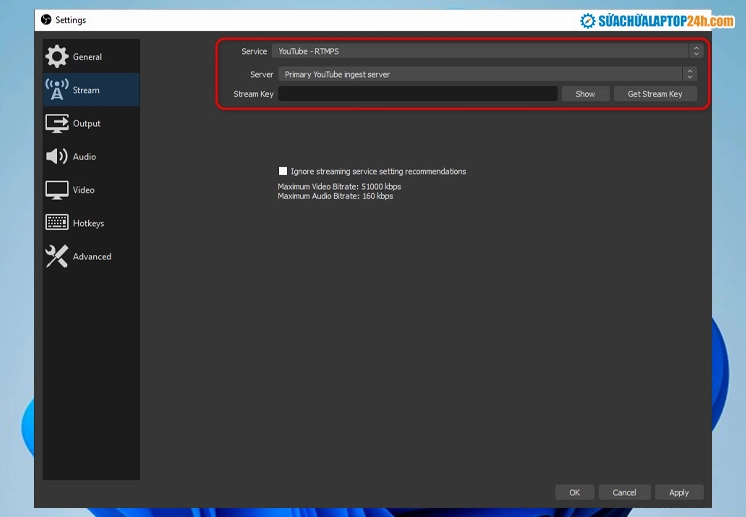Switch to Stream settings tab
The width and height of the screenshot is (746, 517).
pos(91,89)
